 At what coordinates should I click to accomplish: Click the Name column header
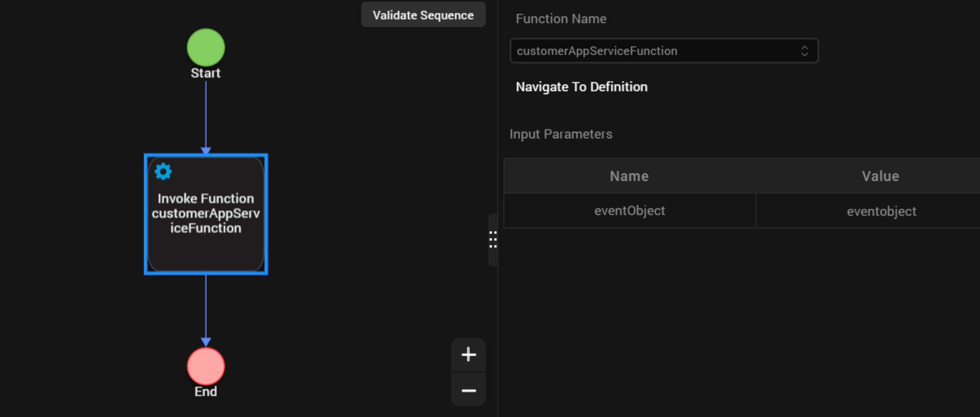[x=629, y=176]
